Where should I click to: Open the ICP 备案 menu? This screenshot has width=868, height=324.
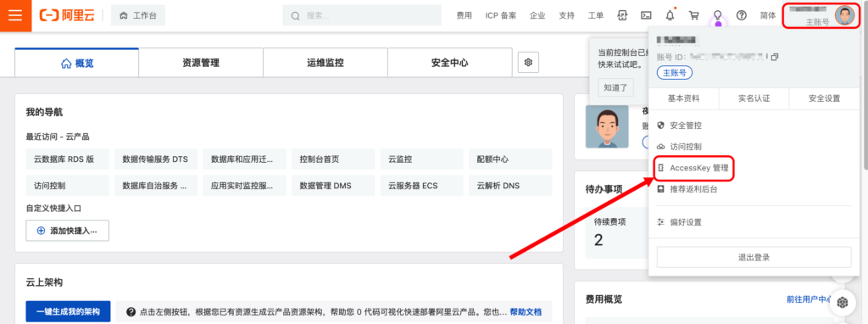(501, 15)
